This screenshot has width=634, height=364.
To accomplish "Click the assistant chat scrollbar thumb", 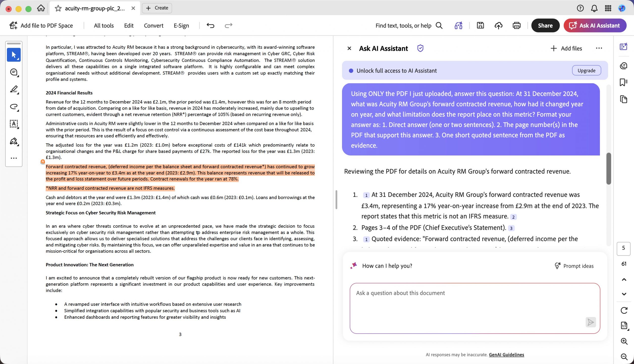I will (608, 168).
